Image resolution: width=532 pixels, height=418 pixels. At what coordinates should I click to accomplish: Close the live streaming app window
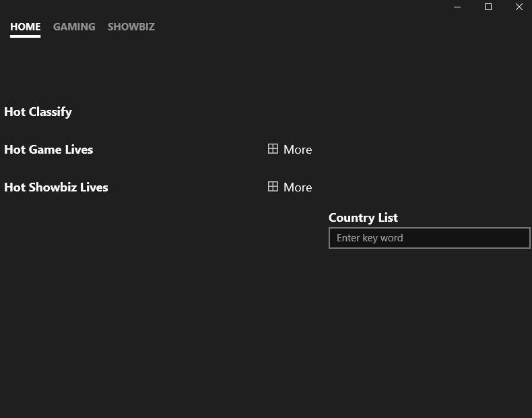(x=519, y=7)
